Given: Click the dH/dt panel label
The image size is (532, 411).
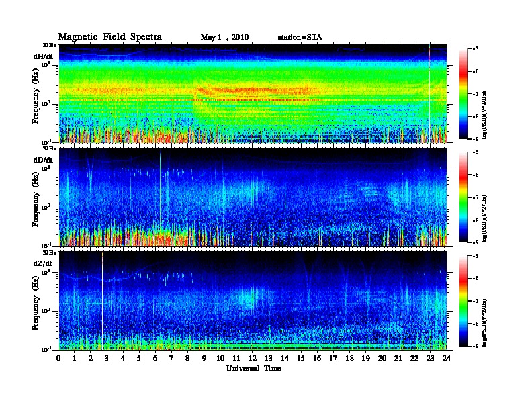Looking at the screenshot, I should point(44,56).
